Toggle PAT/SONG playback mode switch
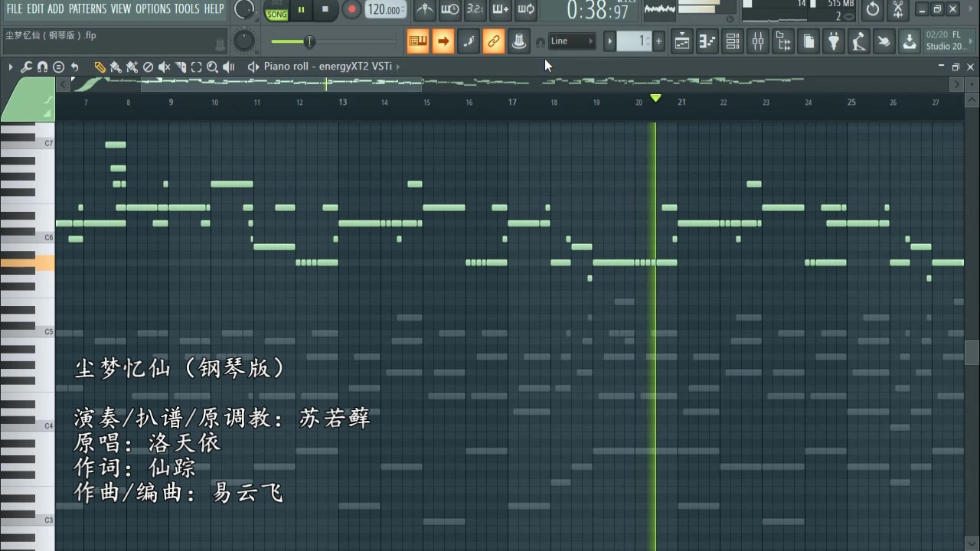This screenshot has height=551, width=980. click(x=276, y=11)
